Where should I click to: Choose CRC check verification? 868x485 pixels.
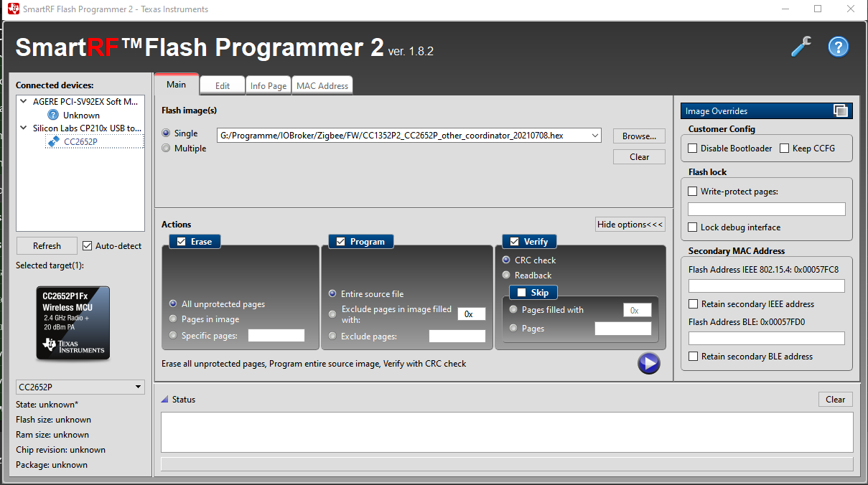507,260
